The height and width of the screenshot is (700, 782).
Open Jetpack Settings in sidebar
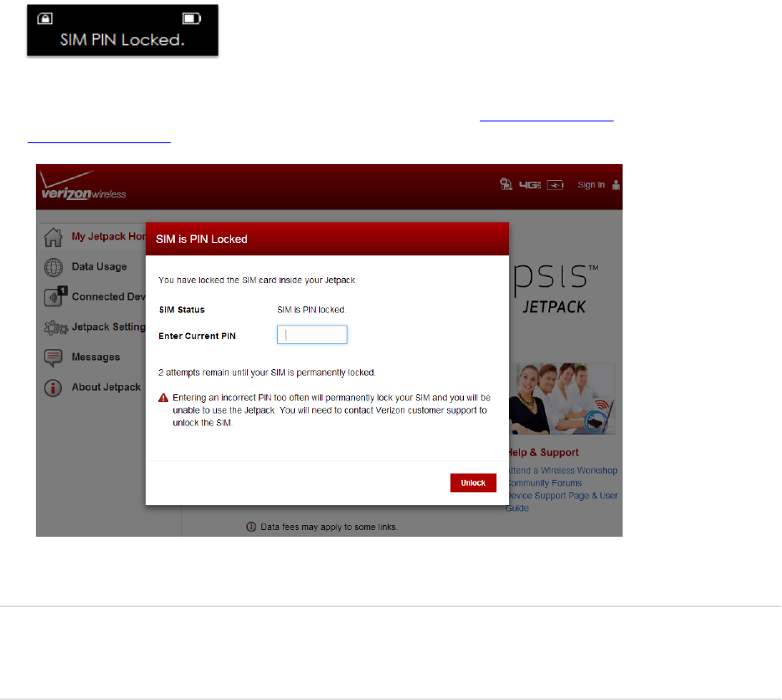[x=108, y=327]
